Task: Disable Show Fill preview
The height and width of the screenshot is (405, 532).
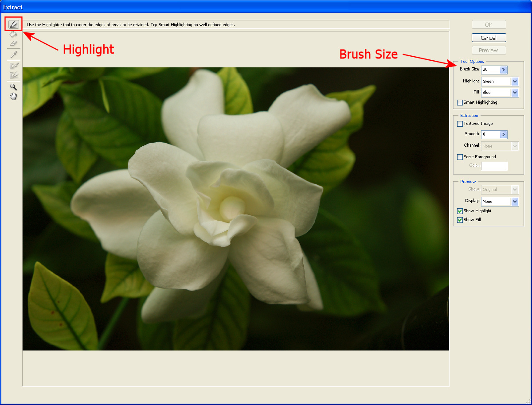Action: pyautogui.click(x=460, y=219)
